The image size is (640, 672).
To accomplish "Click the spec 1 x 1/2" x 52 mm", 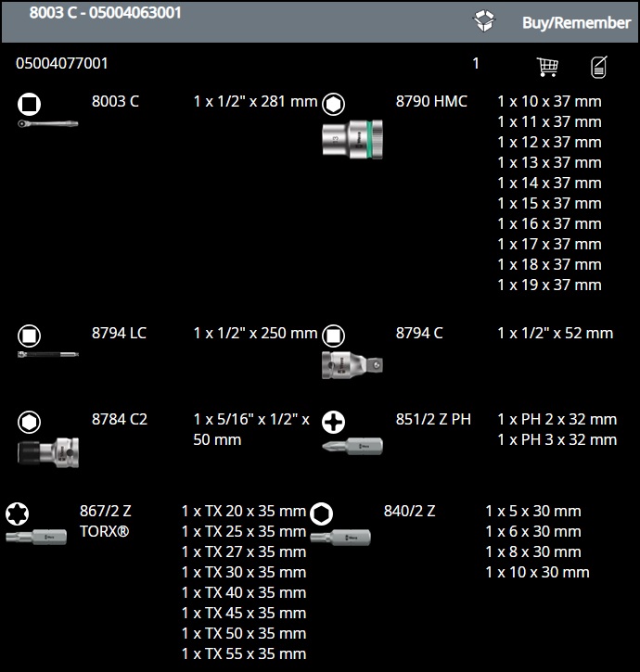I will (555, 333).
